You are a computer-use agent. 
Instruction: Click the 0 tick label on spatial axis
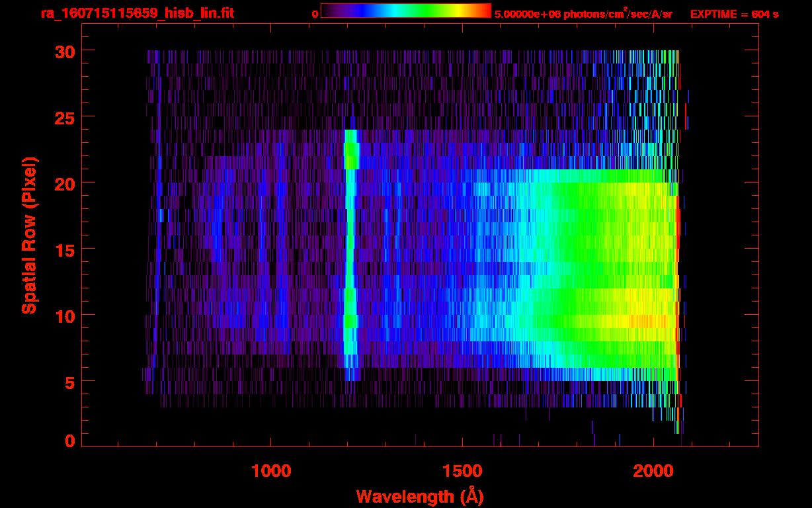[x=67, y=441]
